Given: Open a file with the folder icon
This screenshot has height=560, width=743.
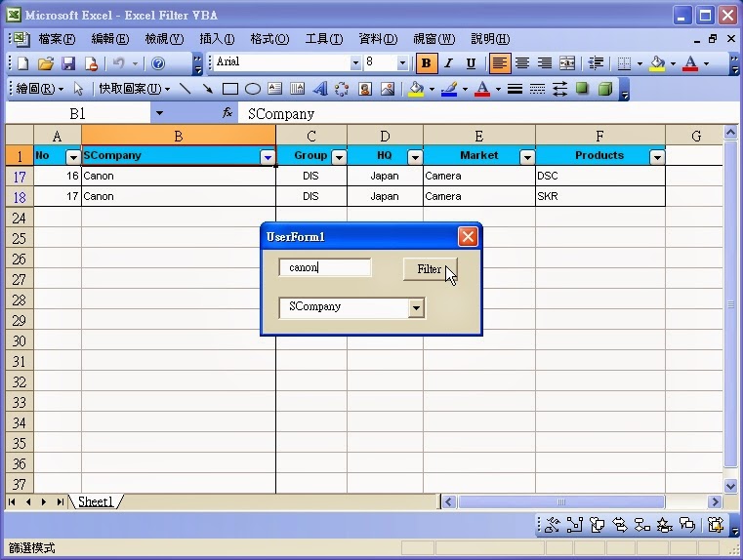Looking at the screenshot, I should pos(46,63).
